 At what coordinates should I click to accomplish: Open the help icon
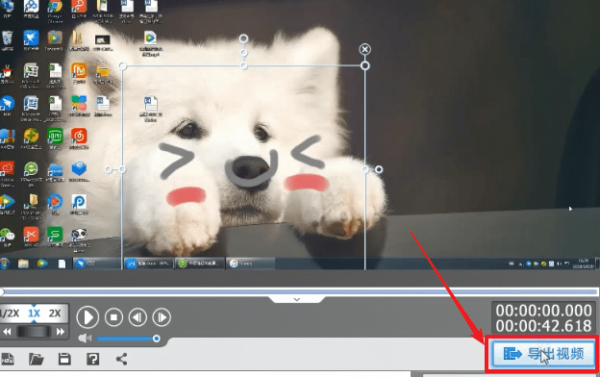point(93,359)
